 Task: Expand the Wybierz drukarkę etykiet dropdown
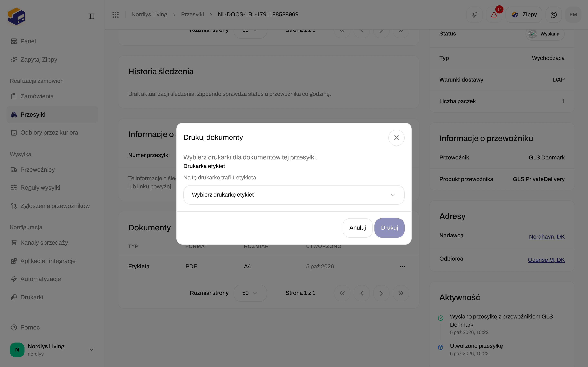pos(294,195)
